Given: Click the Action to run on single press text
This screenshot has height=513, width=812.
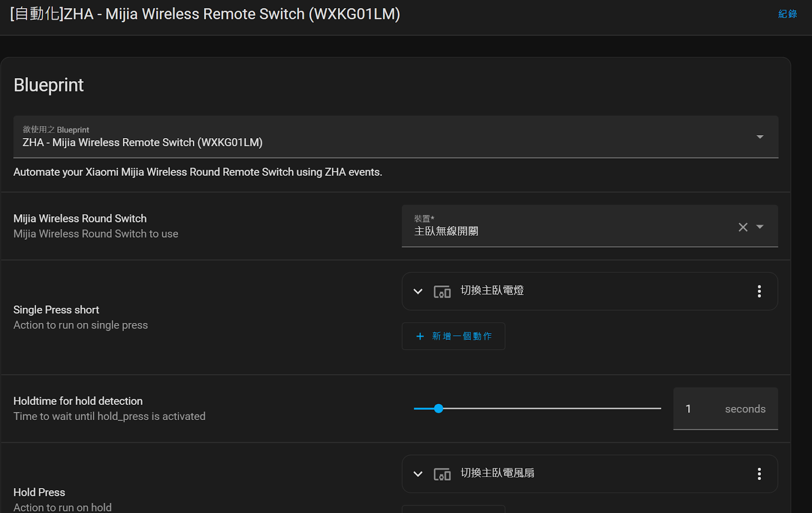Looking at the screenshot, I should pyautogui.click(x=81, y=325).
